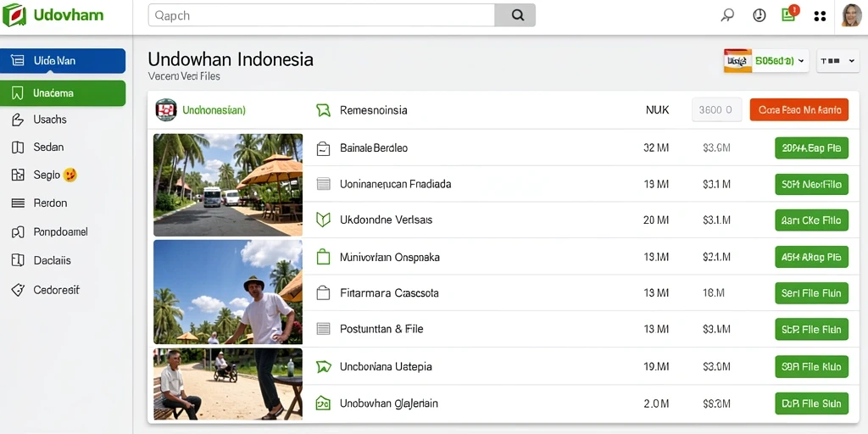Image resolution: width=868 pixels, height=434 pixels.
Task: Open the clock history icon
Action: point(759,15)
